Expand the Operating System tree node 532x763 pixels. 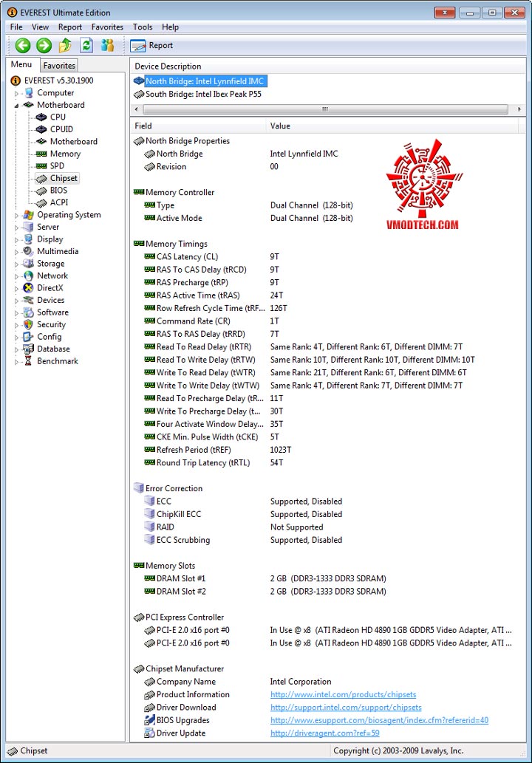(x=16, y=216)
